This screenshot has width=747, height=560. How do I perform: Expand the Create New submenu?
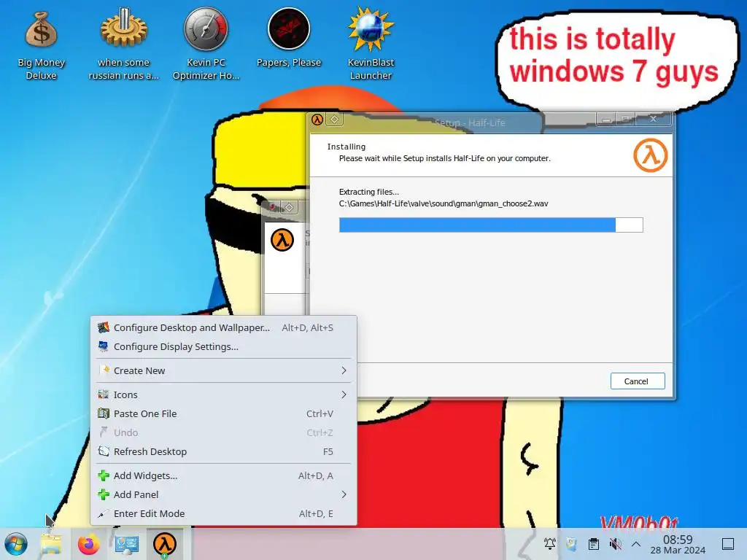[223, 370]
